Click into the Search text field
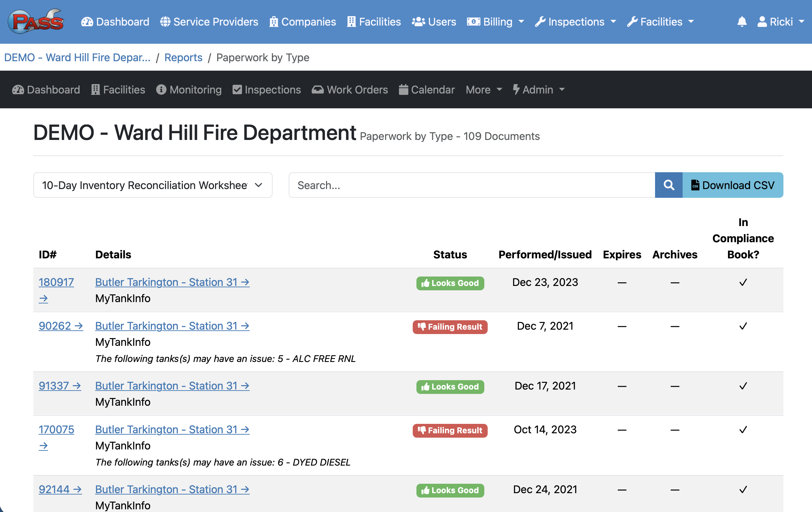812x512 pixels. (x=472, y=185)
